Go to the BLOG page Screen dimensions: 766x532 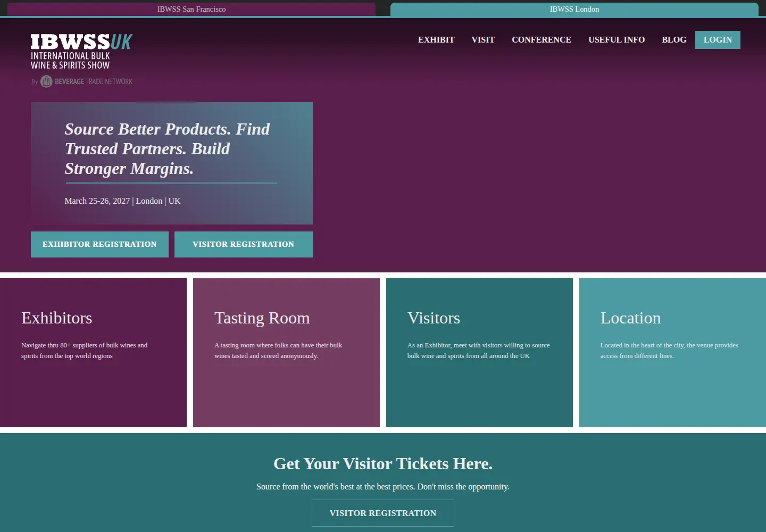click(674, 40)
